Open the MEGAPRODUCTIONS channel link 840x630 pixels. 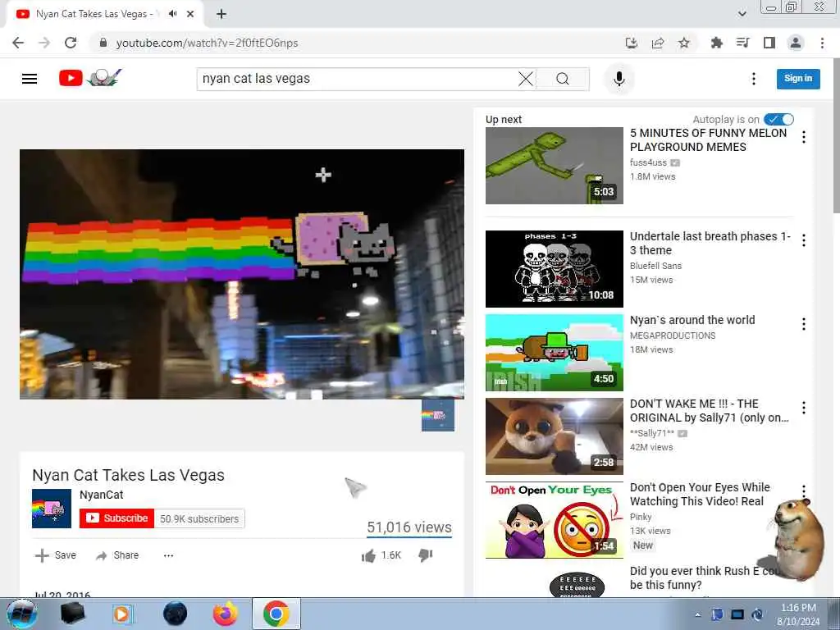click(673, 336)
